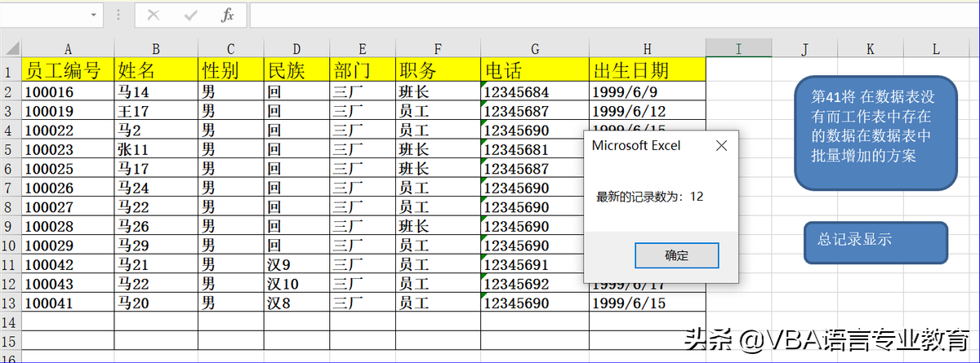Screen dimensions: 980x363
Task: Click into the formula bar input
Action: coord(612,15)
